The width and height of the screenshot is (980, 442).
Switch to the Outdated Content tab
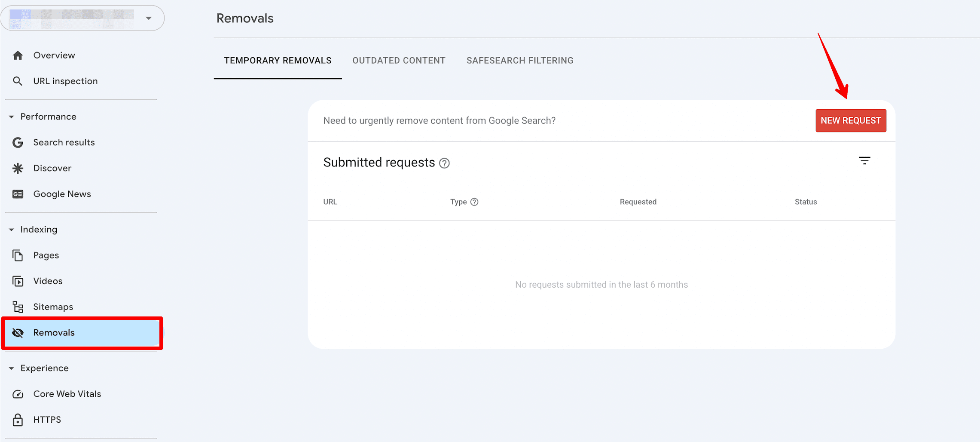tap(399, 61)
